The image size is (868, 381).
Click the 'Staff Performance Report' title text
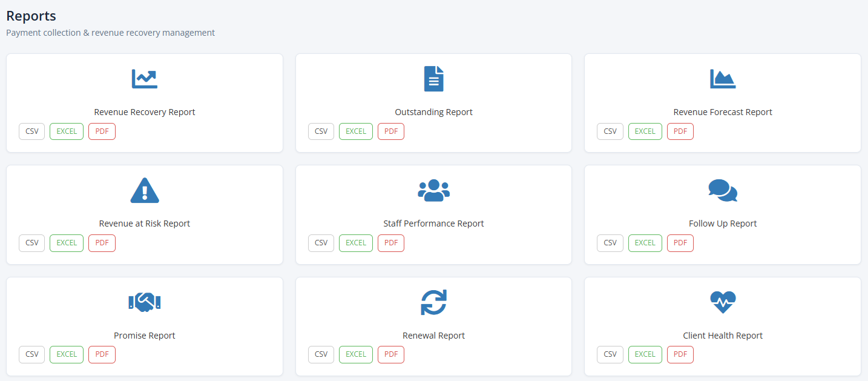pyautogui.click(x=433, y=224)
